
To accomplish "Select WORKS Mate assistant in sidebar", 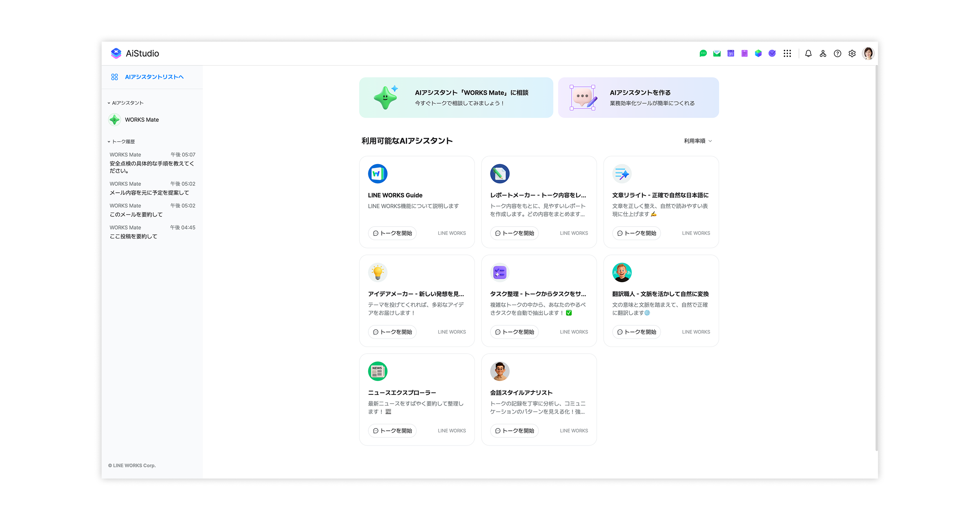I will pyautogui.click(x=141, y=120).
